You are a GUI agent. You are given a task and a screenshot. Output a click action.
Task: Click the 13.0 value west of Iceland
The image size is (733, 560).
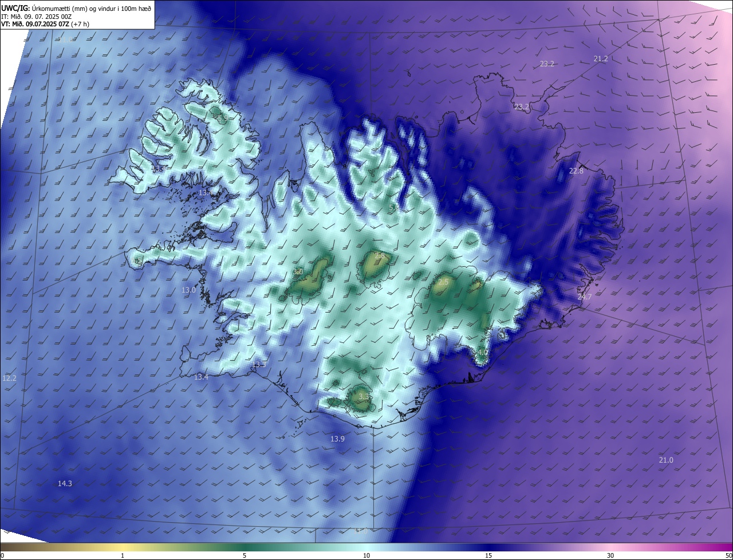coord(188,290)
